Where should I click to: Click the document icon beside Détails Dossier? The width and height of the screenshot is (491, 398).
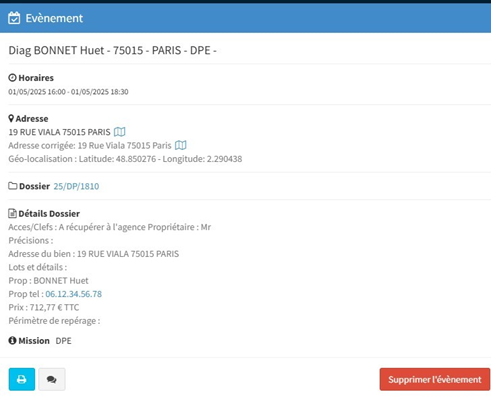click(x=12, y=213)
